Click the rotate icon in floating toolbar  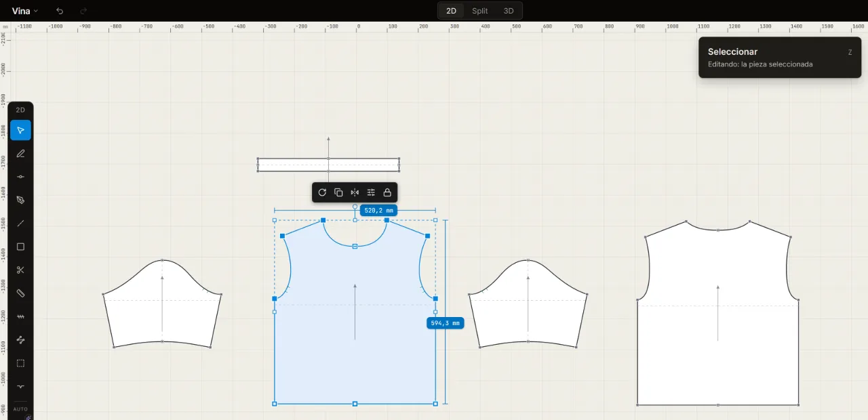tap(322, 192)
